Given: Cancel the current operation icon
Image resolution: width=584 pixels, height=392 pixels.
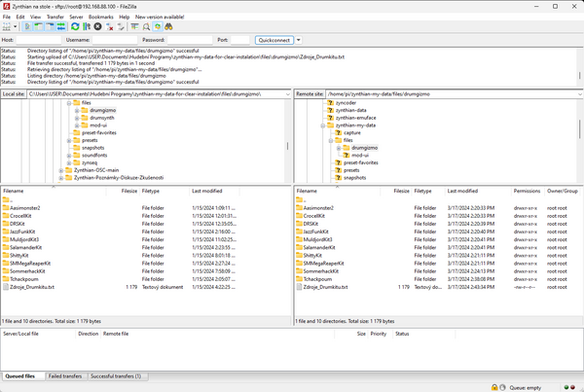Looking at the screenshot, I should pyautogui.click(x=97, y=26).
